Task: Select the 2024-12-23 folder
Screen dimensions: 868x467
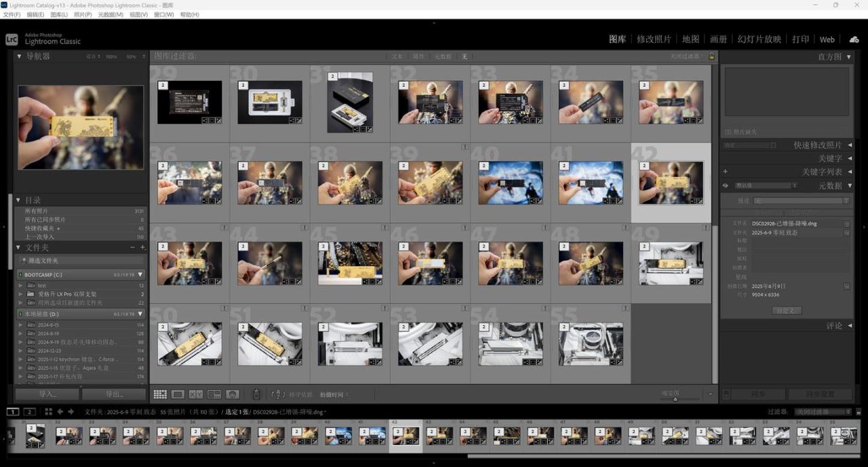Action: pyautogui.click(x=48, y=351)
